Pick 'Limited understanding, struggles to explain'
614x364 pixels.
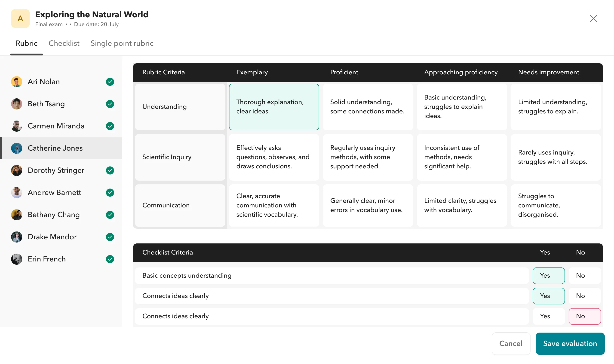556,107
